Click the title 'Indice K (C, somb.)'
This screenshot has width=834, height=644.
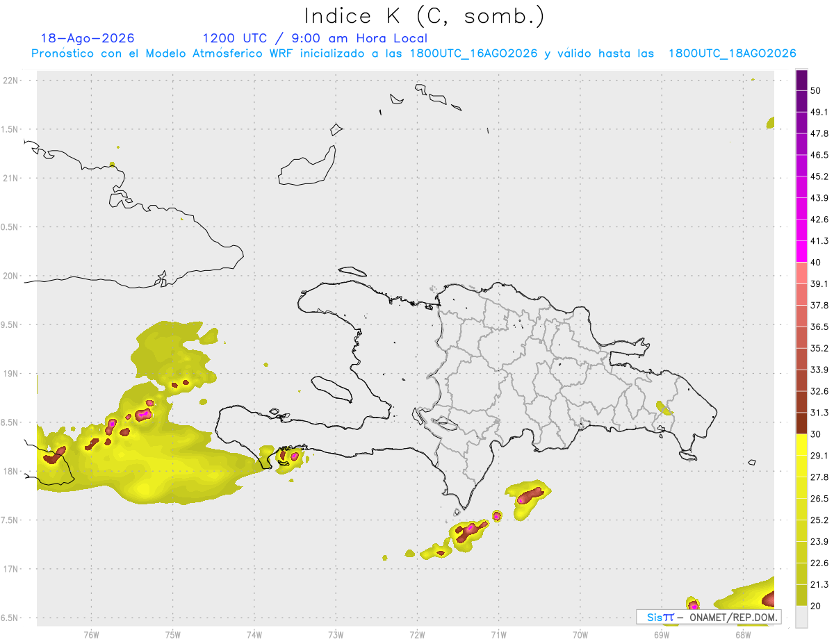425,16
